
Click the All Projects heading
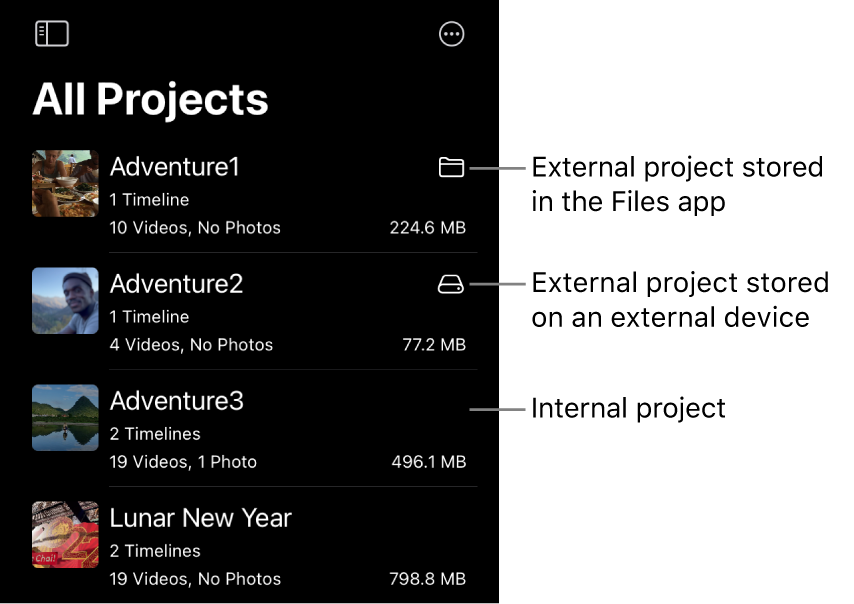pyautogui.click(x=150, y=99)
